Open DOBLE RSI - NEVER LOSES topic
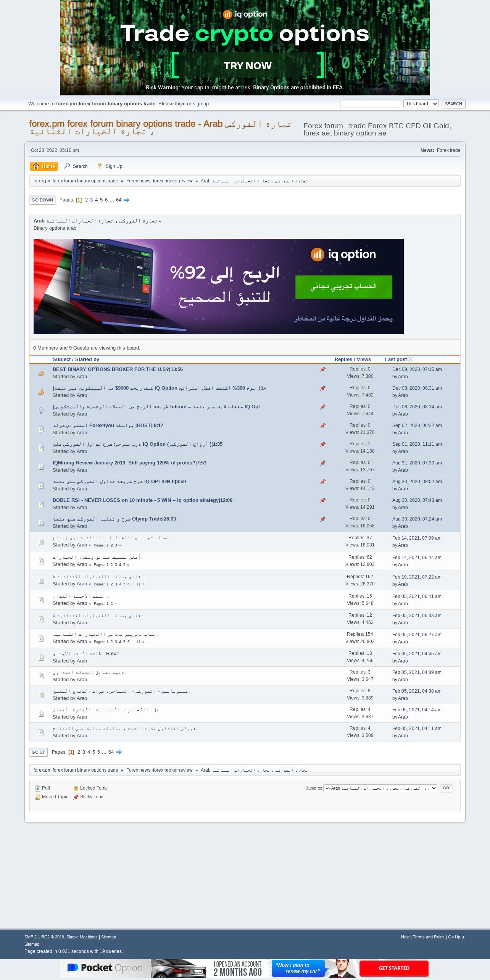This screenshot has height=980, width=490. pos(142,500)
